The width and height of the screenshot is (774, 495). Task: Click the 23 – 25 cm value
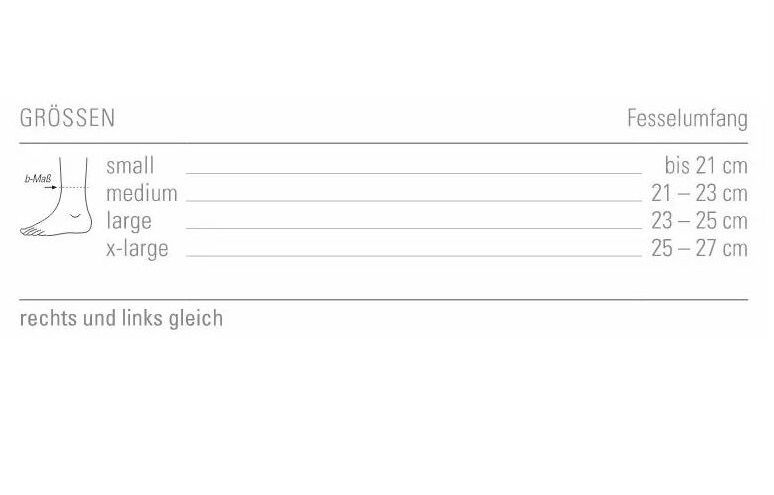(x=699, y=221)
